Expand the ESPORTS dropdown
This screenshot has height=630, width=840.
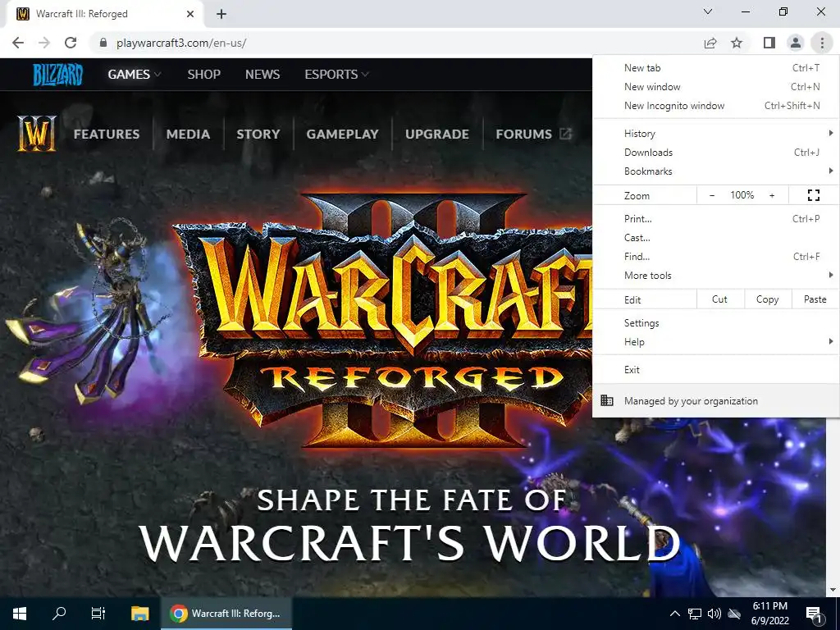coord(336,75)
